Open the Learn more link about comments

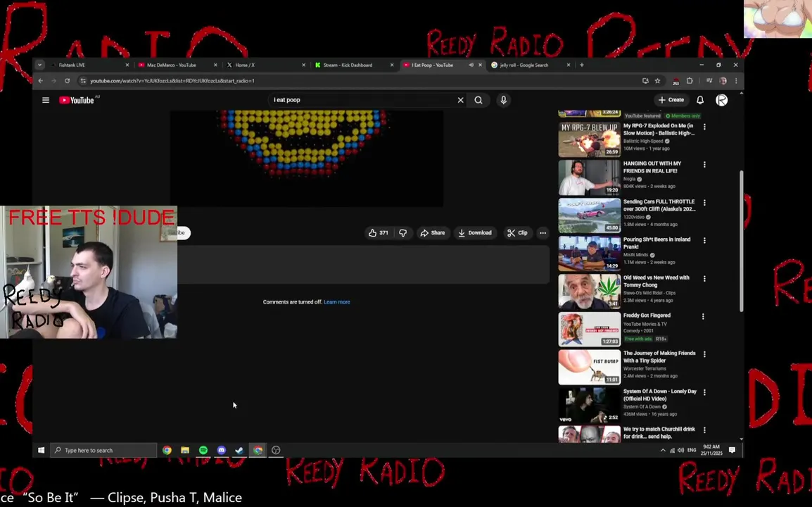[x=336, y=301]
